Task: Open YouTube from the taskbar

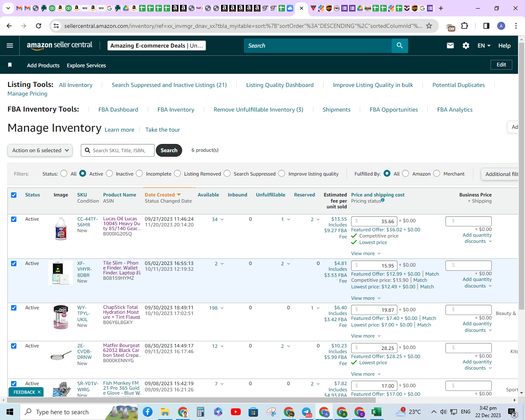Action: point(236,412)
